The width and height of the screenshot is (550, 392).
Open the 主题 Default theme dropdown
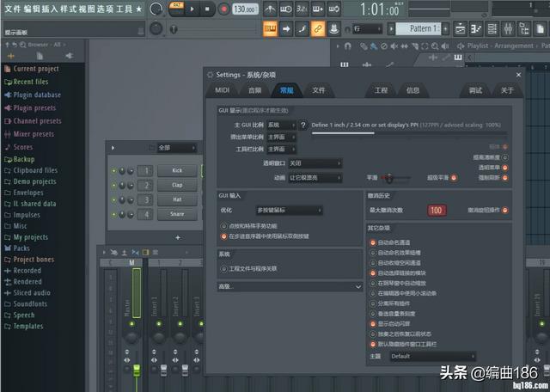[432, 356]
